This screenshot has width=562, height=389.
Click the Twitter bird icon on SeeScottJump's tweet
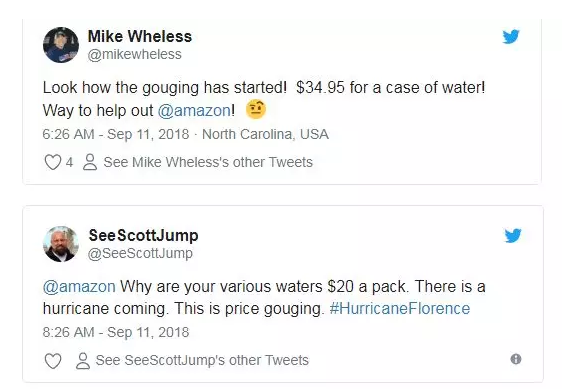[x=513, y=236]
